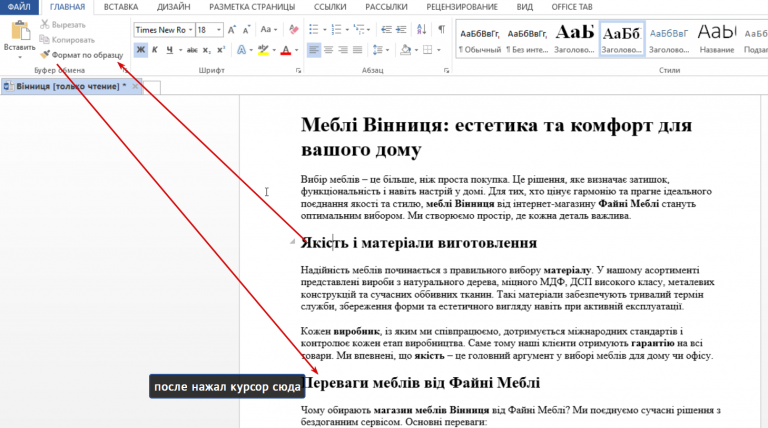Apply the blue Заголовок 3 style
768x428 pixels.
coord(669,39)
